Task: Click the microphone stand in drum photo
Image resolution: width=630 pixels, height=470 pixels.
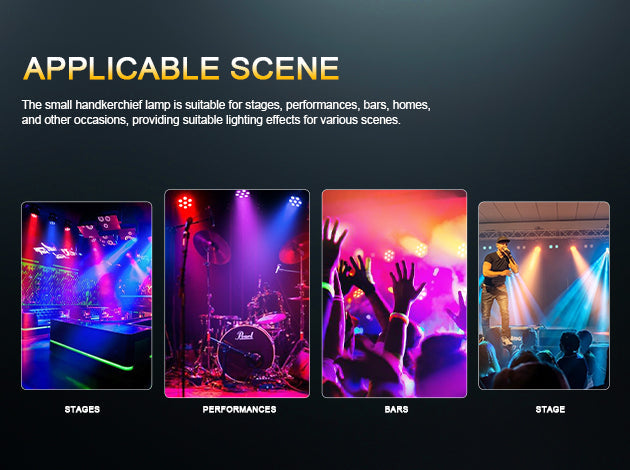Action: 184,305
